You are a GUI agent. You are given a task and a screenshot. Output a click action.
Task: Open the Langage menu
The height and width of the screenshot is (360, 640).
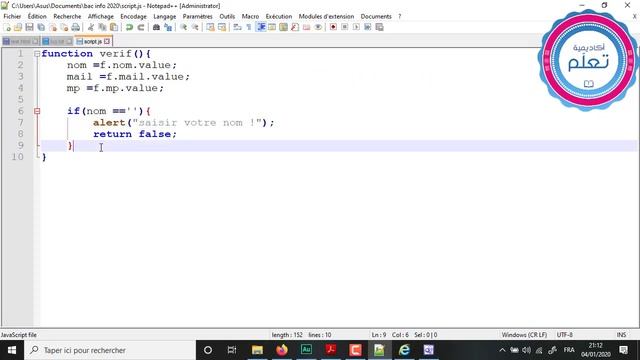coord(165,16)
